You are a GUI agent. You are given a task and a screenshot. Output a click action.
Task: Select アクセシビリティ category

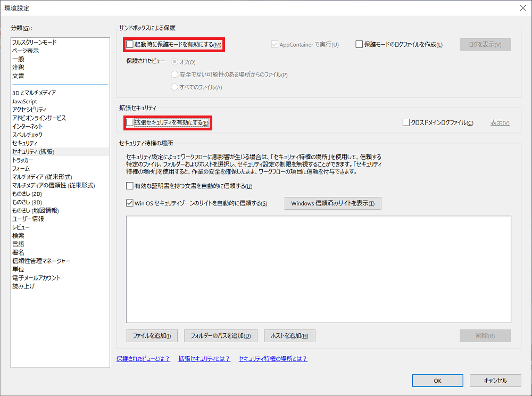point(29,110)
